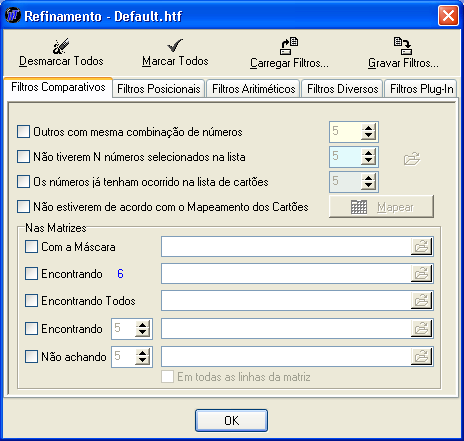This screenshot has width=464, height=441.
Task: Toggle 'Em todas as linhas da matriz'
Action: tap(167, 377)
